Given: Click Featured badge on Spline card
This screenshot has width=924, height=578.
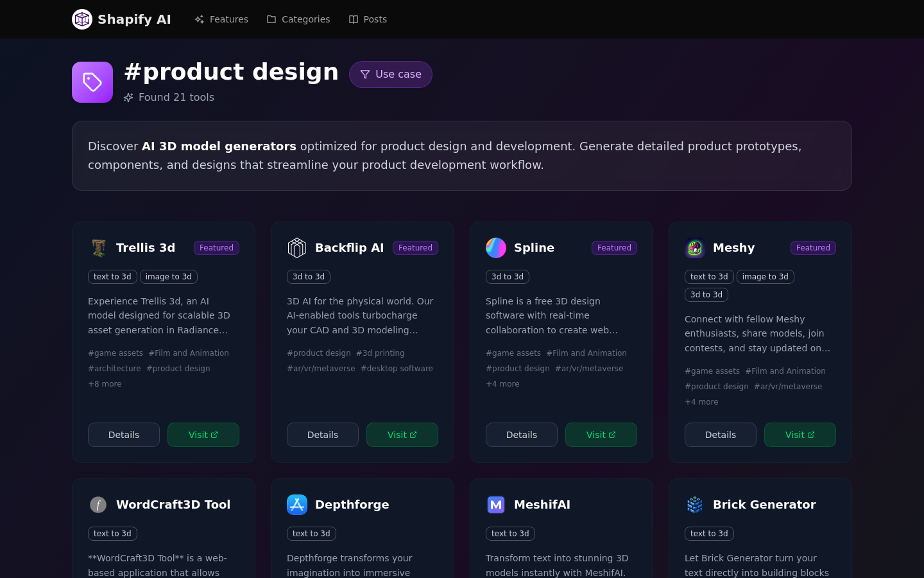Looking at the screenshot, I should pos(614,248).
